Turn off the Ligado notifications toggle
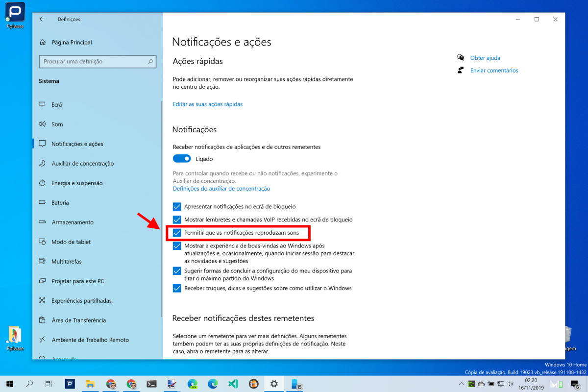Screen dimensions: 588x392 coord(182,158)
